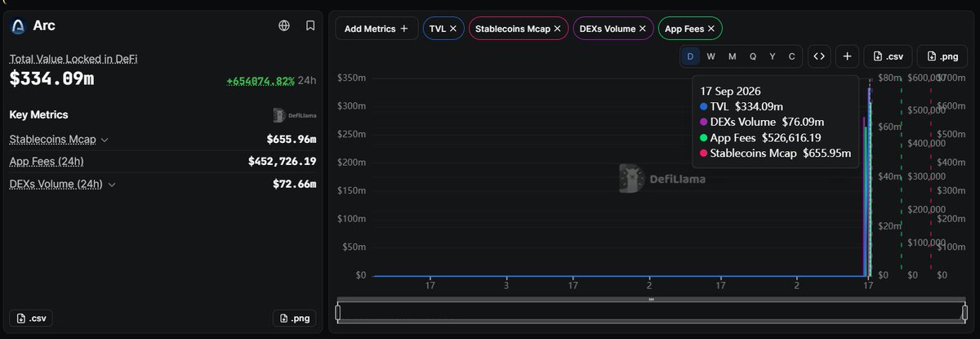Remove the TVL metric chip
The width and height of the screenshot is (980, 339).
point(454,29)
